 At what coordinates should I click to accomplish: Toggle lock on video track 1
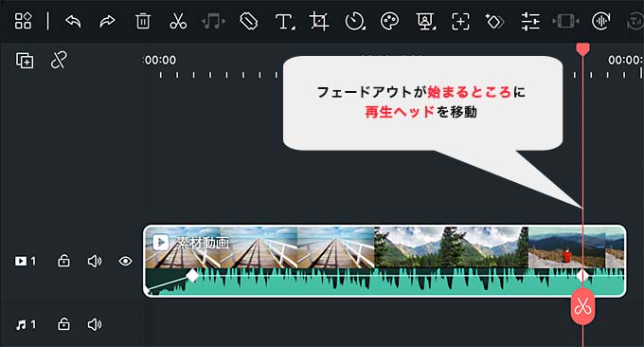pyautogui.click(x=63, y=261)
